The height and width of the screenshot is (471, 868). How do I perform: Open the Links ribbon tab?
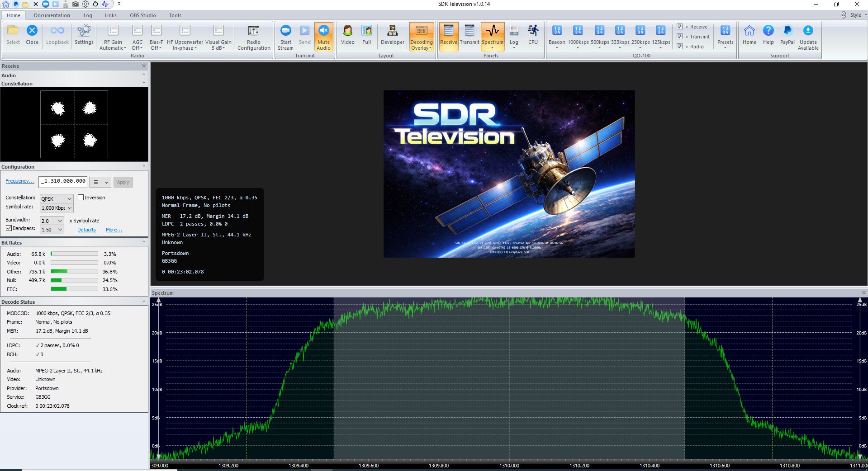click(111, 15)
